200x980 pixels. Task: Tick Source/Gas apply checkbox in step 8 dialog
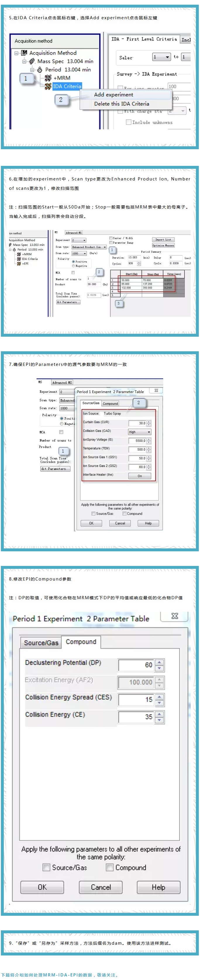click(46, 867)
